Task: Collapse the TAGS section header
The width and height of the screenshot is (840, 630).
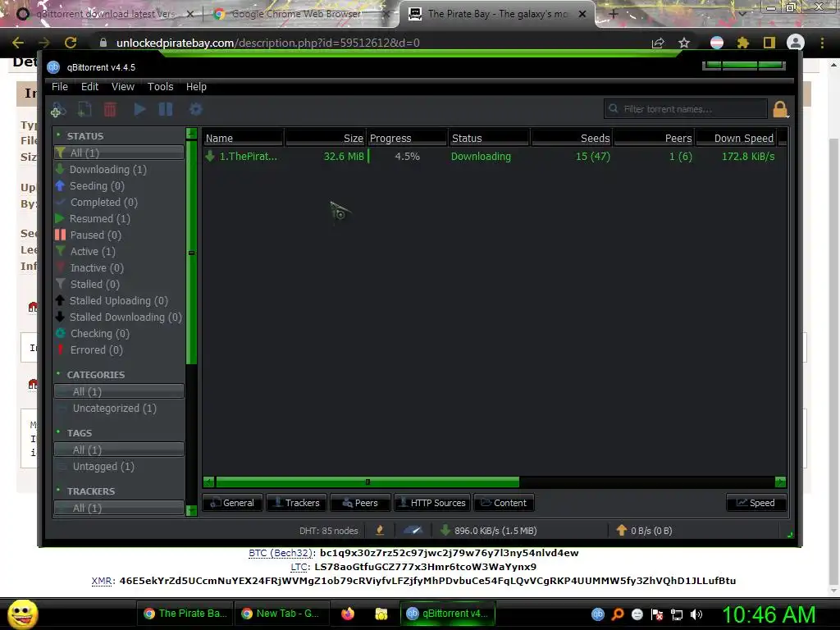Action: point(80,433)
